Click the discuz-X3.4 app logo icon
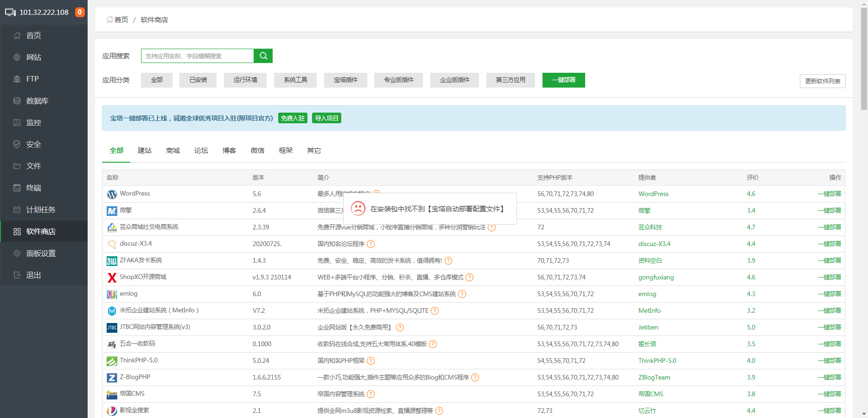868x418 pixels. point(112,244)
